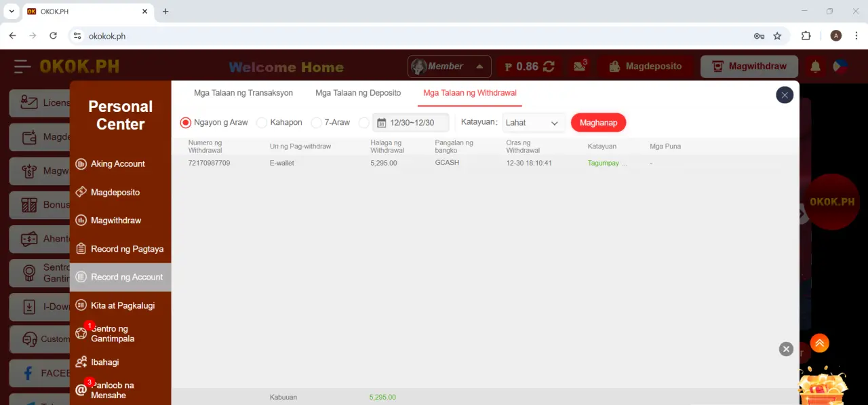
Task: Open Panloob na Mensahe messages
Action: [x=120, y=390]
